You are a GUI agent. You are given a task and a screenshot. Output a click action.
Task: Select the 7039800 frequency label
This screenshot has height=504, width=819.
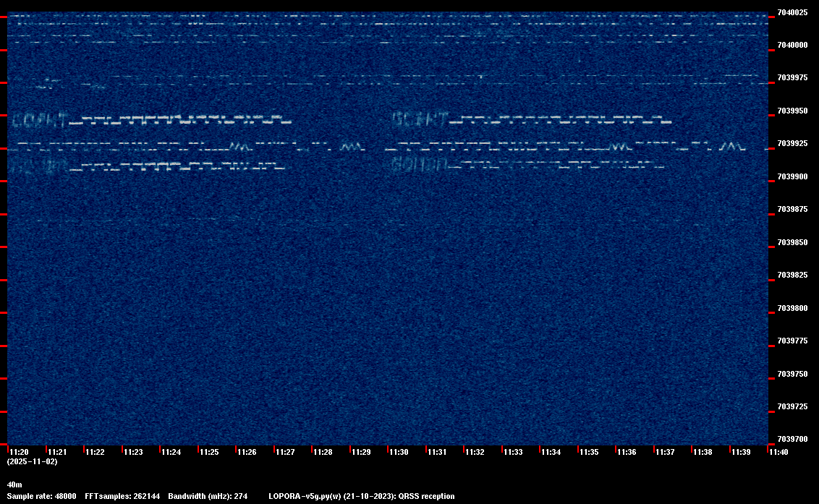pyautogui.click(x=792, y=308)
